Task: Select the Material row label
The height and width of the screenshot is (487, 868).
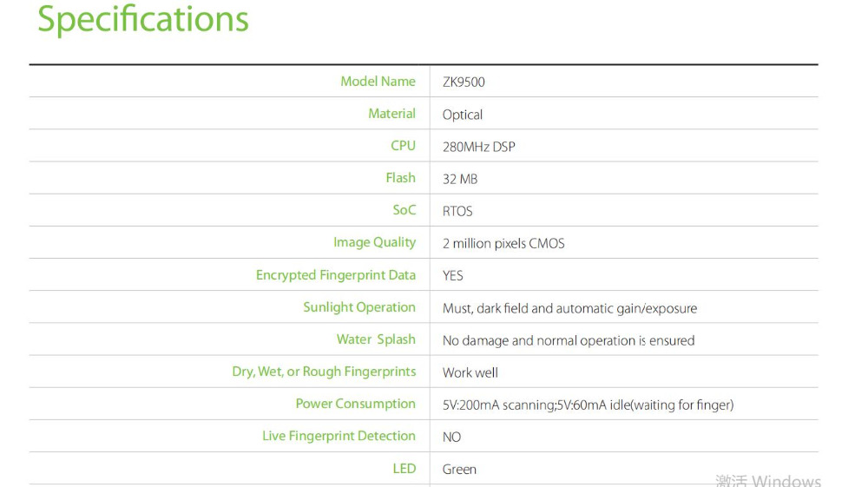Action: (391, 114)
